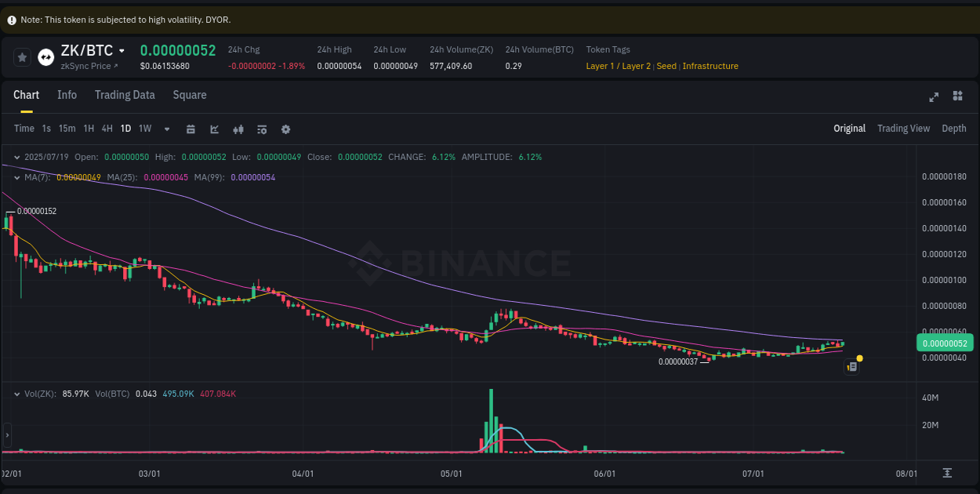Click the auto-scale icon below the price axis
This screenshot has width=980, height=494.
(946, 474)
